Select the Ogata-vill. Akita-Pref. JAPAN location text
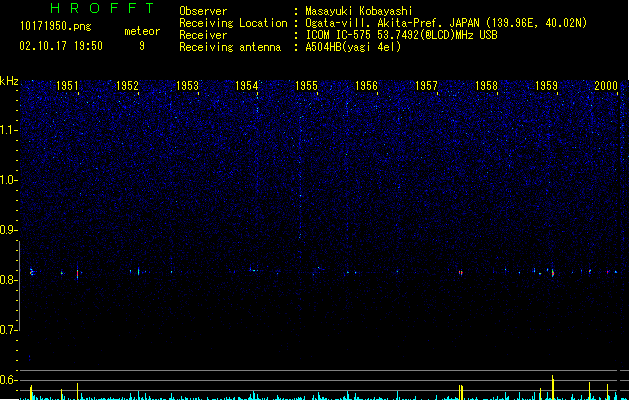This screenshot has height=400, width=629. click(446, 23)
